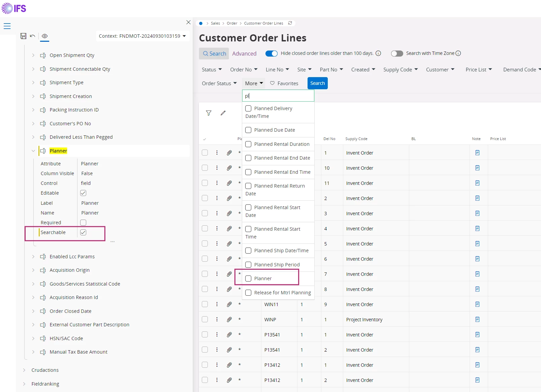Select the Delivered Less Than Pegged item
541x392 pixels.
click(x=81, y=137)
